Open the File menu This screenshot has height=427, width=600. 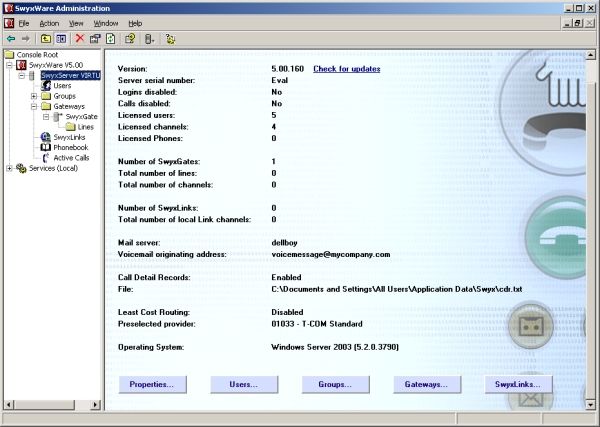[x=24, y=23]
